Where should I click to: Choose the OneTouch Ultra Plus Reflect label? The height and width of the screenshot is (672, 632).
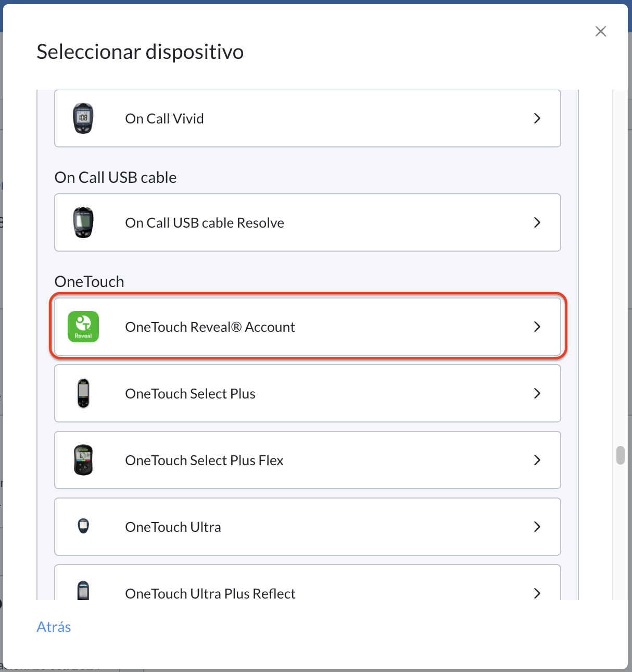coord(210,593)
